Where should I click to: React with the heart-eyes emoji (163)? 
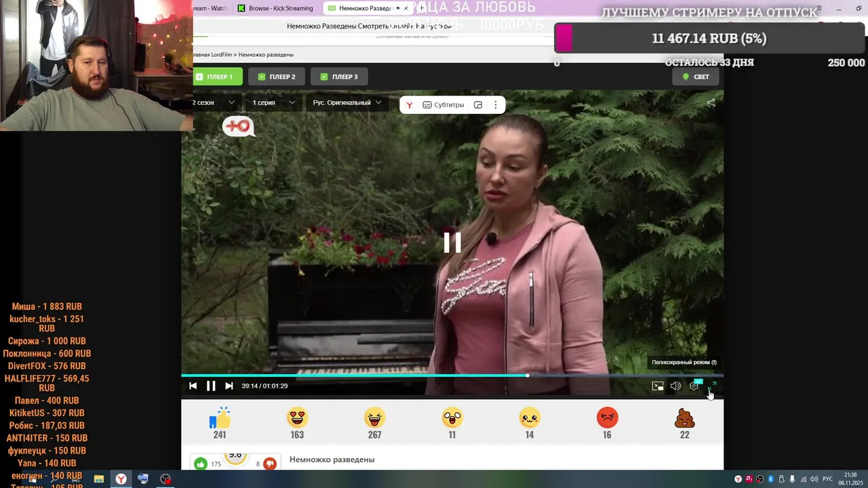tap(297, 418)
